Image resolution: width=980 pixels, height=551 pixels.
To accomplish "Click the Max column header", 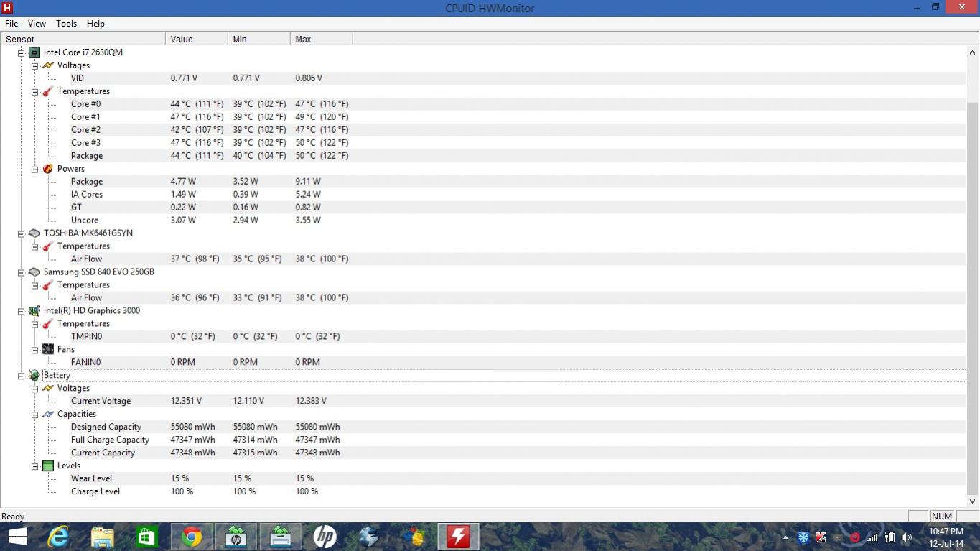I will pyautogui.click(x=320, y=40).
